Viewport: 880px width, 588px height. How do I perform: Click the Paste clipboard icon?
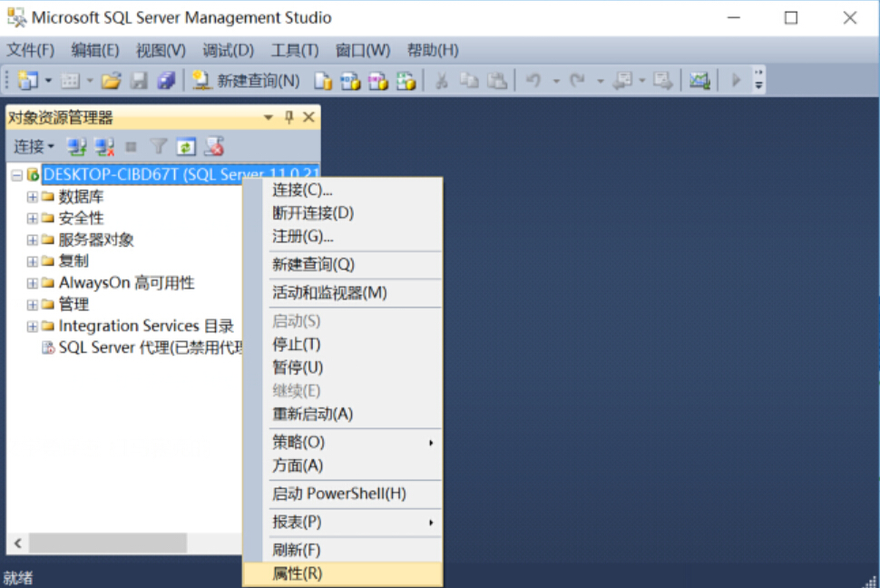click(x=496, y=81)
